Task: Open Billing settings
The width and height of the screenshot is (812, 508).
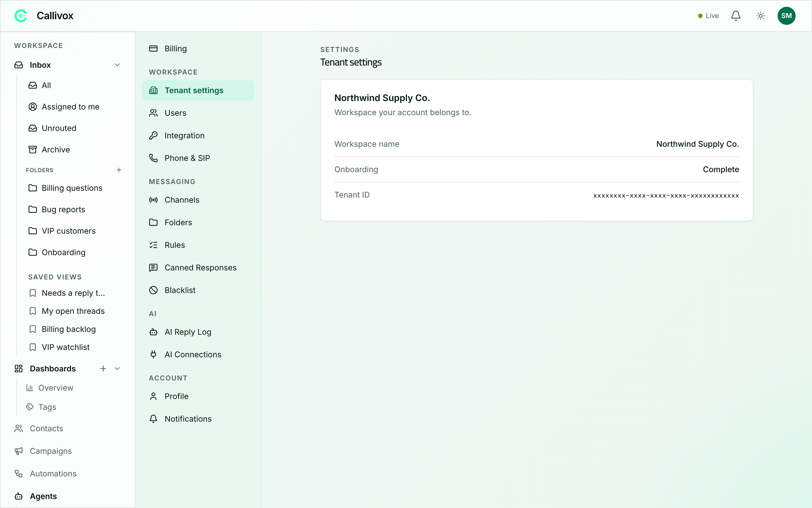Action: pos(198,49)
